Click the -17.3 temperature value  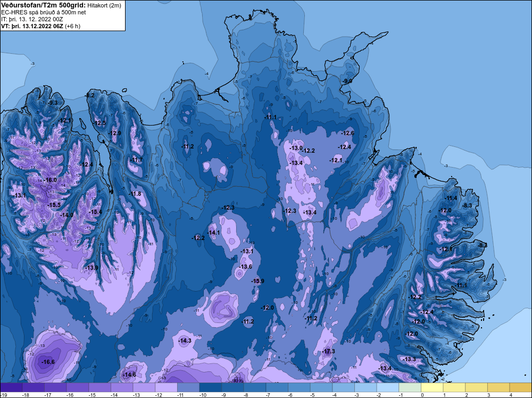point(328,351)
